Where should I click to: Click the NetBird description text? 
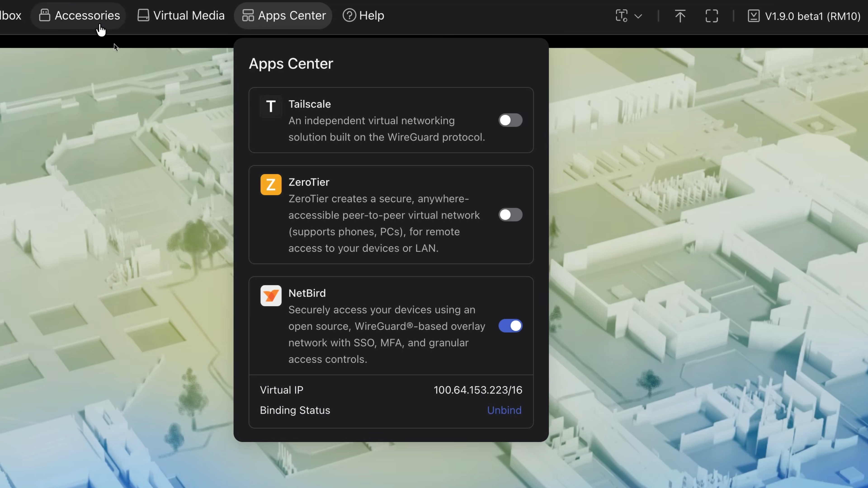[387, 334]
